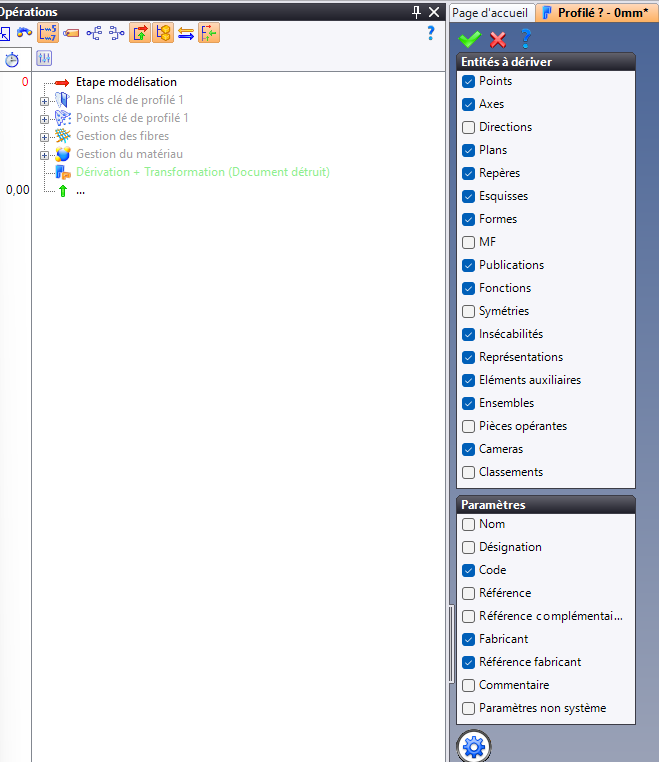
Task: Enable the Symétries checkbox
Action: (x=468, y=311)
